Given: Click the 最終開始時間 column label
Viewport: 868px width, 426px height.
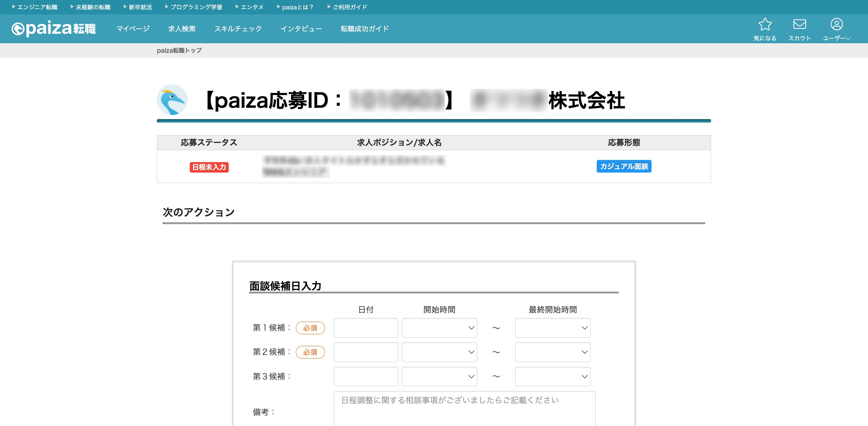Looking at the screenshot, I should 553,310.
